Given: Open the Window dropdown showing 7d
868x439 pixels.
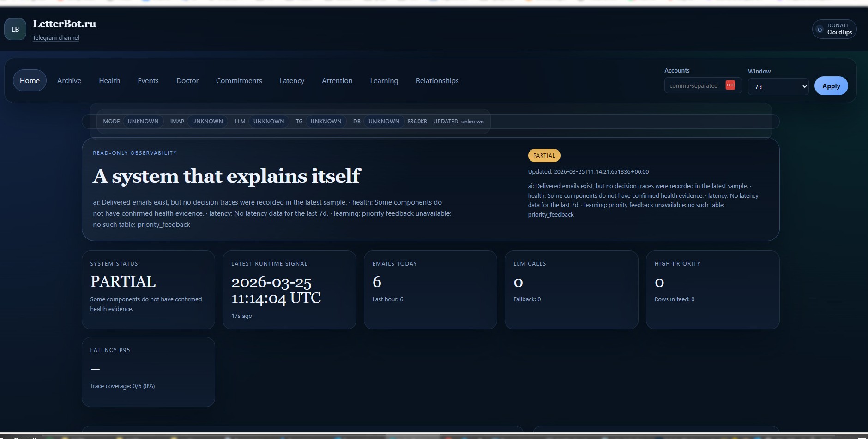Looking at the screenshot, I should [x=778, y=86].
